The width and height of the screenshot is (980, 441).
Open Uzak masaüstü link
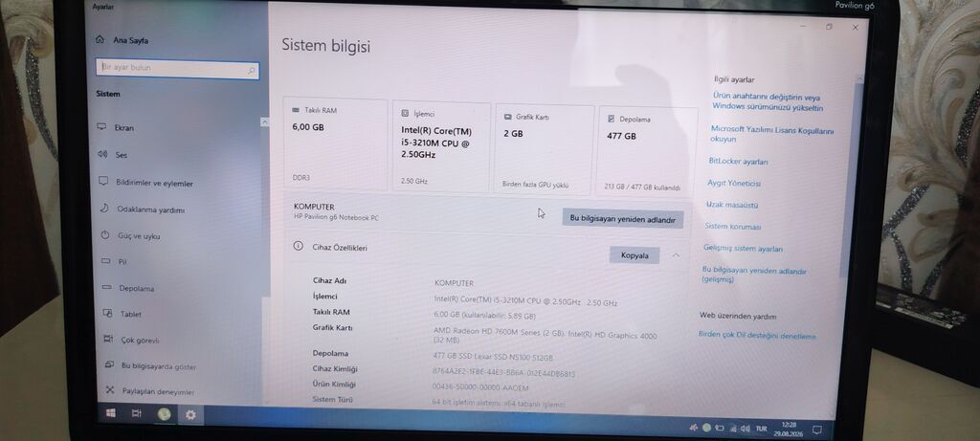[x=732, y=205]
